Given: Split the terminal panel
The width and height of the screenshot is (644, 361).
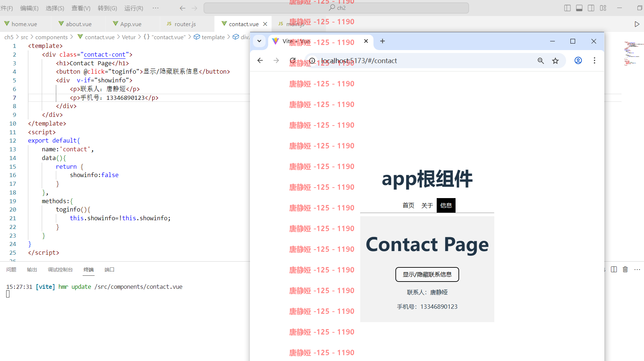Looking at the screenshot, I should click(614, 269).
